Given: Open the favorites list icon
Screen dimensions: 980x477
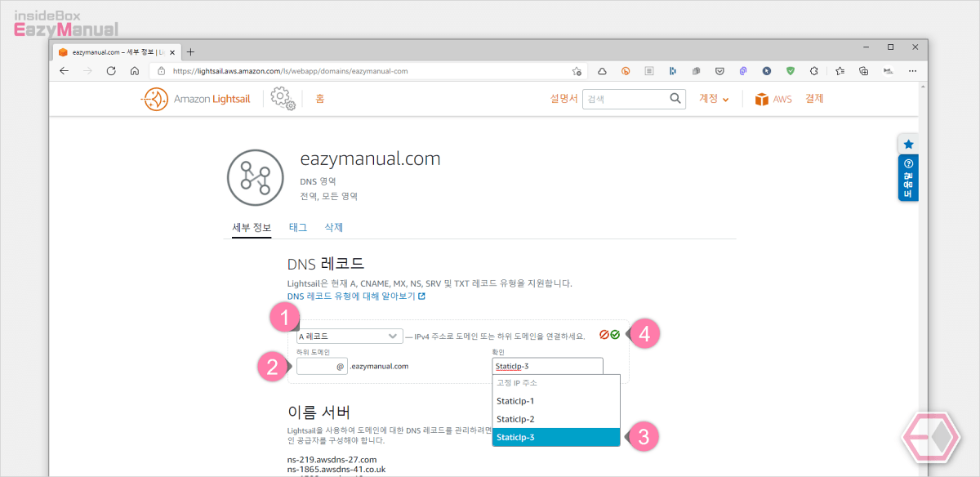Looking at the screenshot, I should tap(840, 71).
